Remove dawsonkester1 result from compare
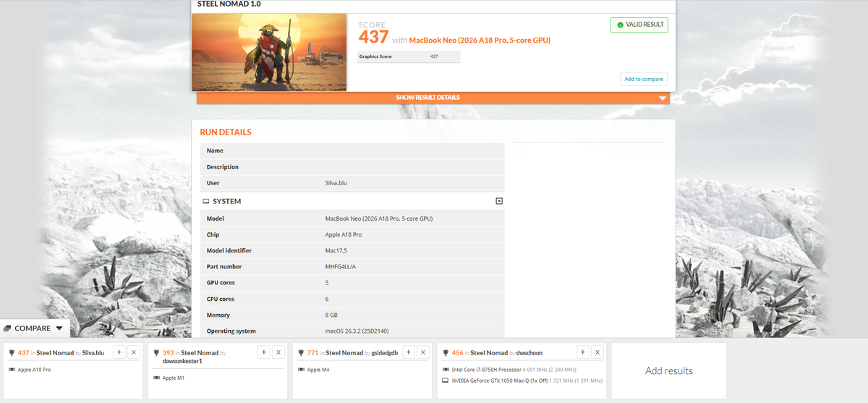Viewport: 868px width, 403px height. [x=278, y=352]
